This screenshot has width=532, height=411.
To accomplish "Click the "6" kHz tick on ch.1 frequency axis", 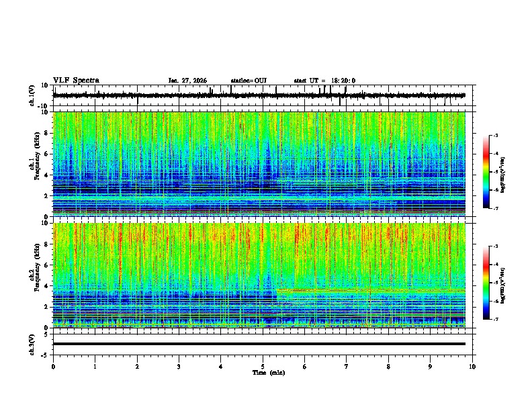I will [x=47, y=154].
